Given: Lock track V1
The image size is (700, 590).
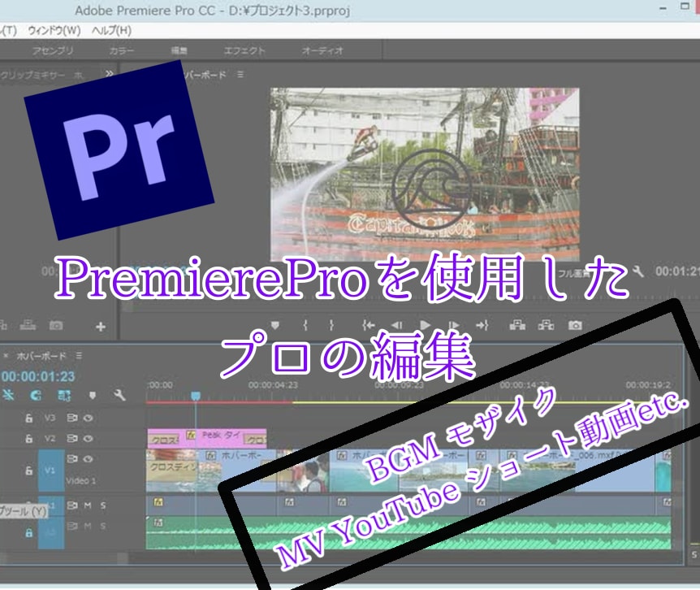Looking at the screenshot, I should click(x=29, y=471).
